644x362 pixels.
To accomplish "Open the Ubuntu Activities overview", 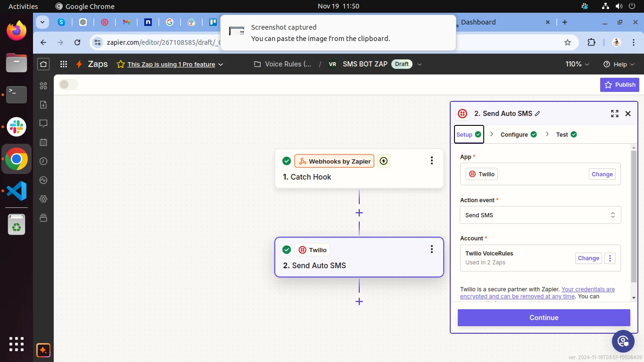I will pyautogui.click(x=23, y=6).
